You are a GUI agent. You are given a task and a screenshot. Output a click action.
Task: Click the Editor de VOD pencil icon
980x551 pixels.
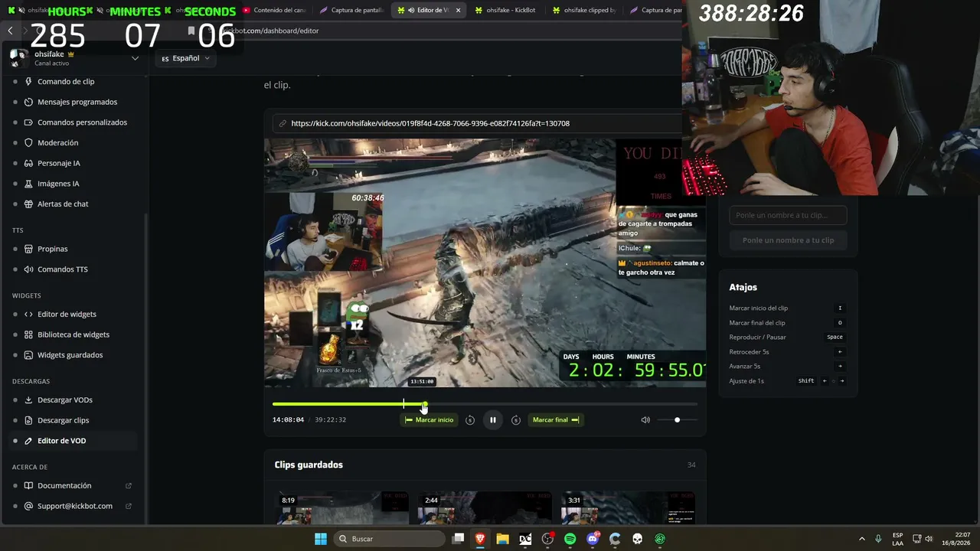coord(28,441)
